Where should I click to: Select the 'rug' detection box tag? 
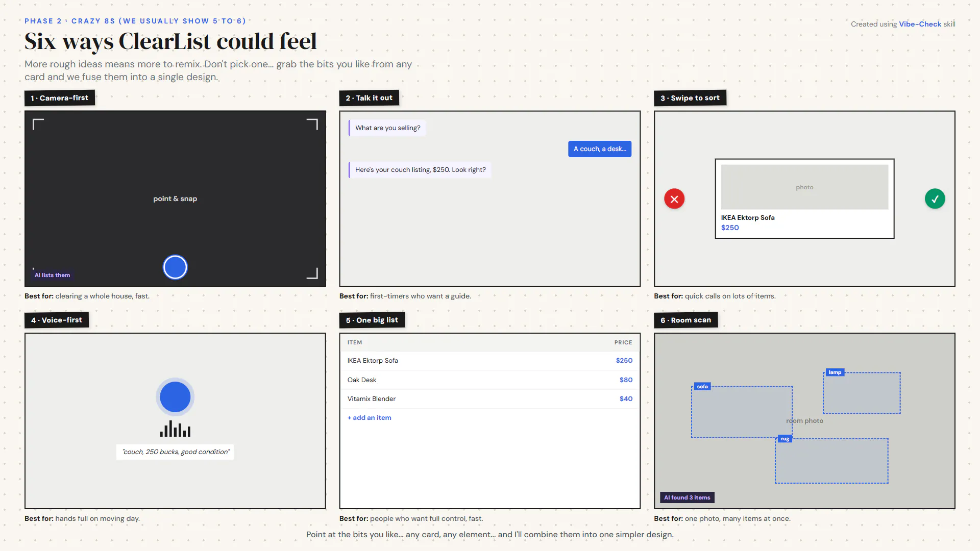click(785, 439)
